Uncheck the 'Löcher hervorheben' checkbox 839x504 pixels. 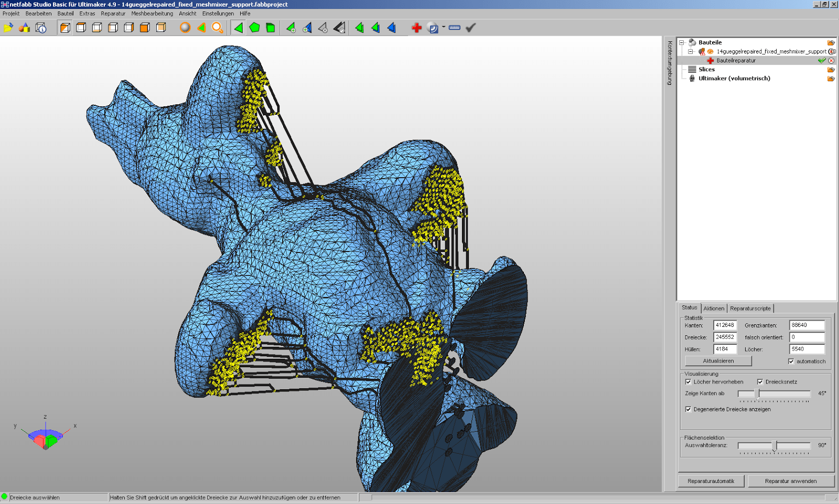(x=688, y=382)
